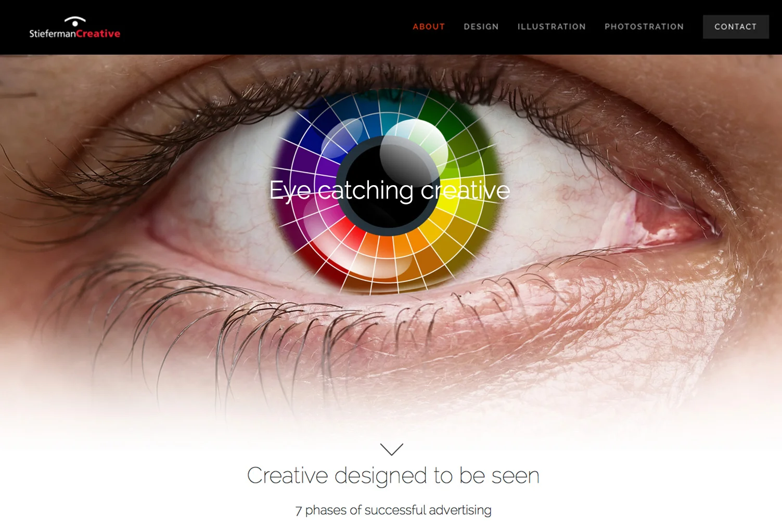
Task: Click the 'Creative designed to be seen' heading
Action: (393, 475)
